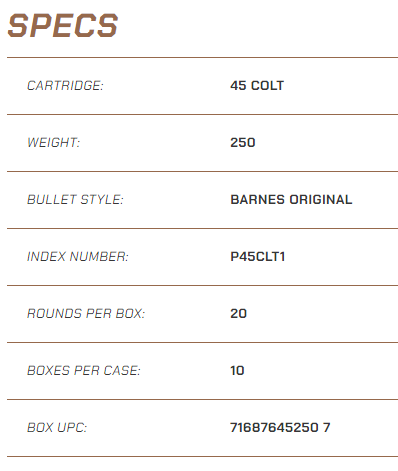Click the 71687645250 7 UPC value
The height and width of the screenshot is (471, 398).
pyautogui.click(x=280, y=428)
